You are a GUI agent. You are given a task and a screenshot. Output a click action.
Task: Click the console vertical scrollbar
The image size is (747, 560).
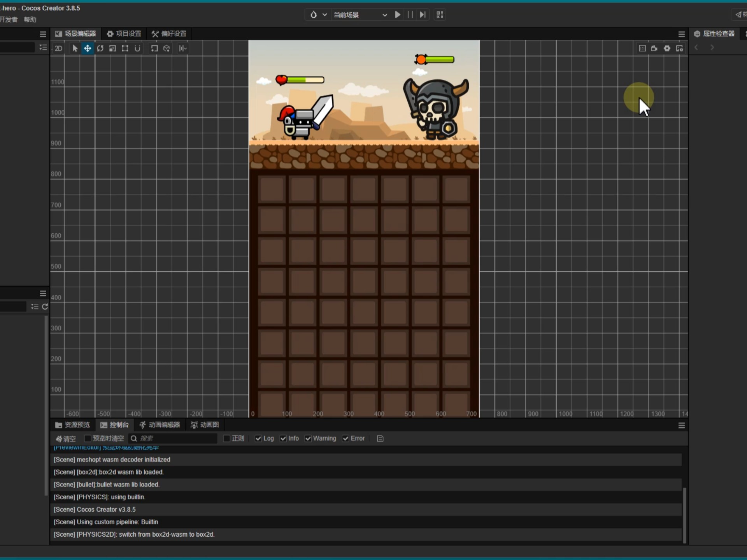pos(685,515)
